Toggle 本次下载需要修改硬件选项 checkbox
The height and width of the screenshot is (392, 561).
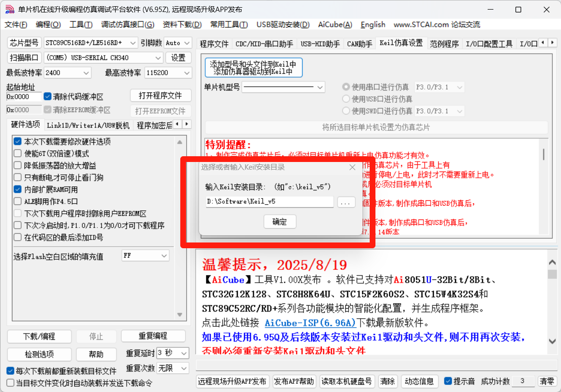point(18,142)
